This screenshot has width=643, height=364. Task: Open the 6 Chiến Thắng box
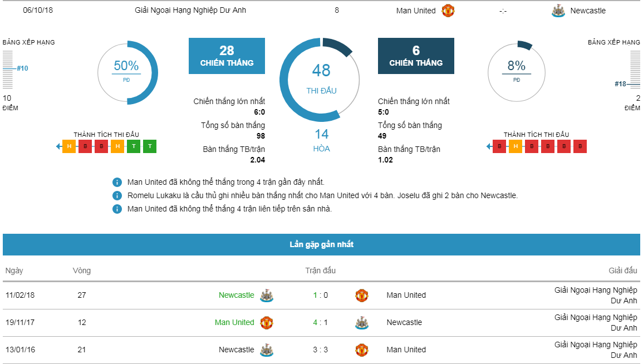coord(416,56)
